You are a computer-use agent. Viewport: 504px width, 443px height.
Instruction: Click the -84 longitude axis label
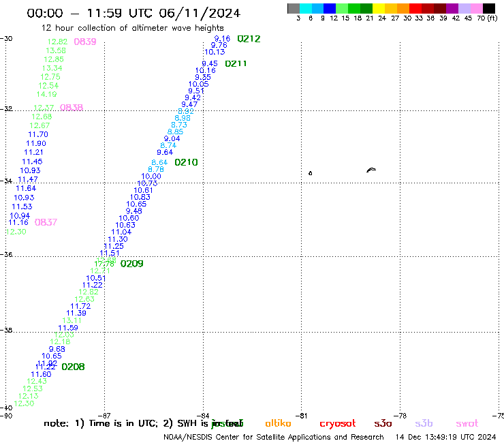203,416
